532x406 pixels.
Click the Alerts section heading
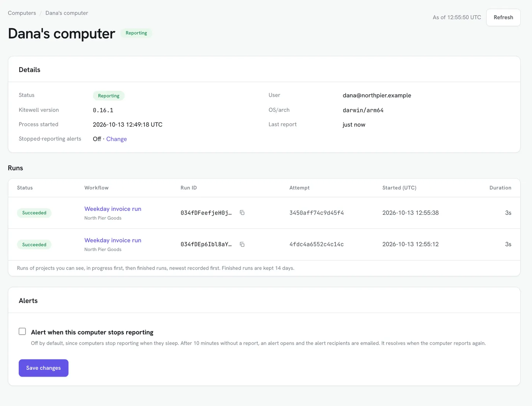coord(28,301)
